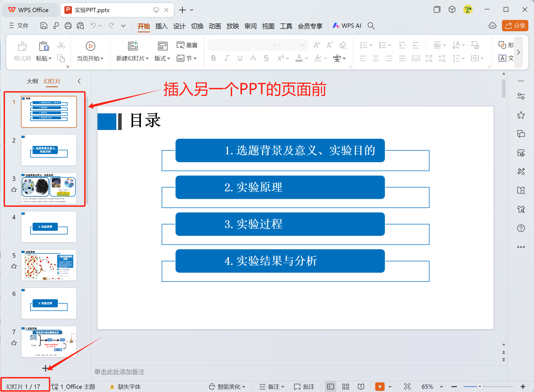The width and height of the screenshot is (534, 392).
Task: Expand the 新建幻灯片 dropdown arrow
Action: (147, 58)
